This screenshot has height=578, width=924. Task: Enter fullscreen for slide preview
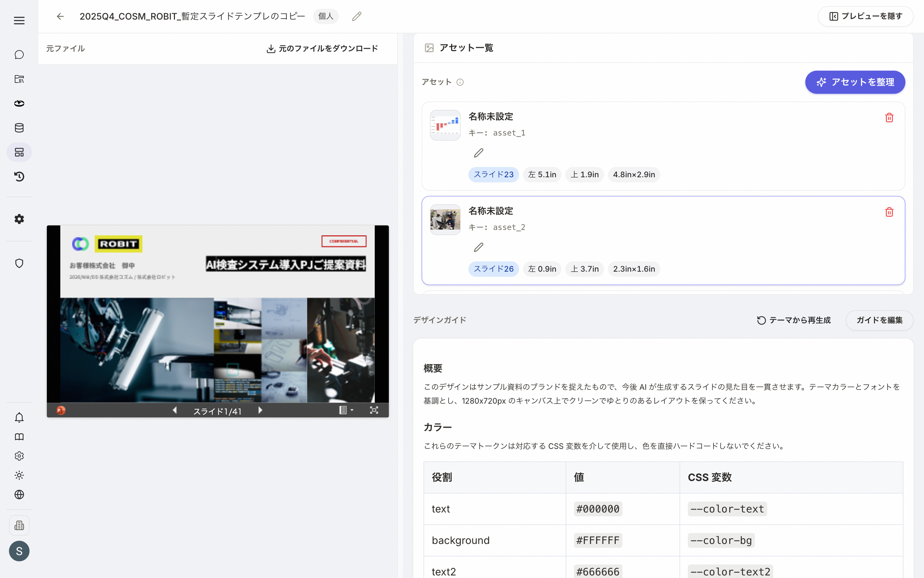(x=374, y=410)
